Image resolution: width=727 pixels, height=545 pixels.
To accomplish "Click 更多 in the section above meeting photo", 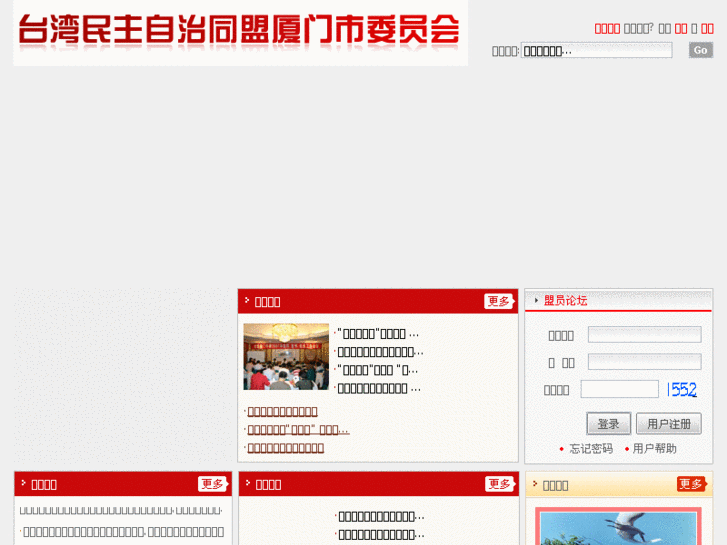I will pos(499,301).
